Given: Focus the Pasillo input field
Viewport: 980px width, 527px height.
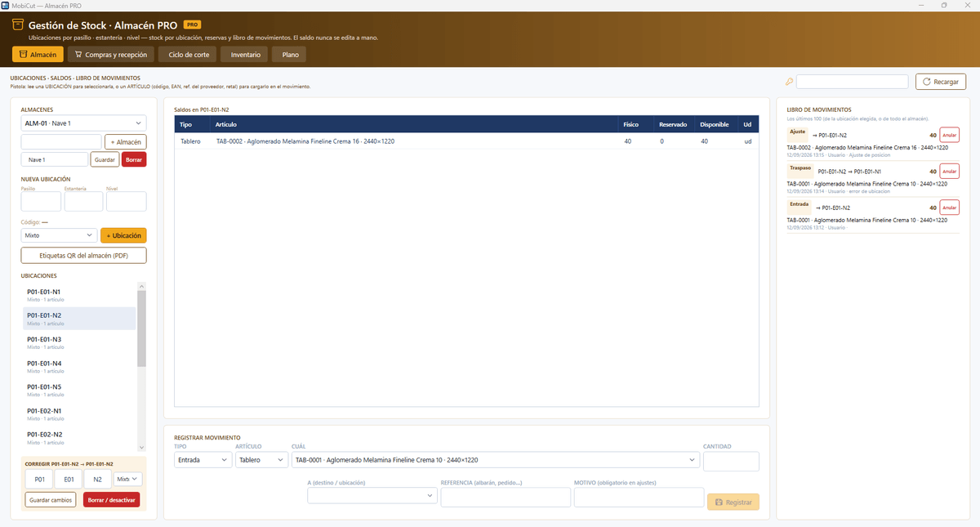Looking at the screenshot, I should tap(41, 202).
